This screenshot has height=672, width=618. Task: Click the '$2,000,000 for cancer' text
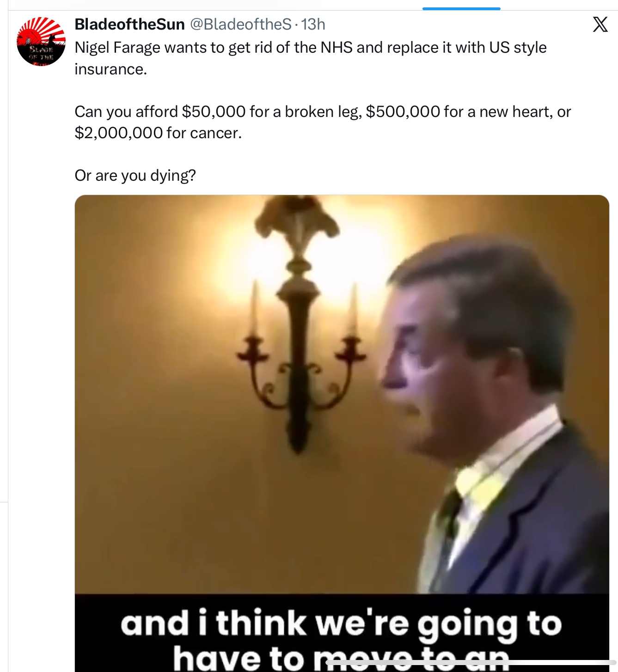click(x=158, y=133)
